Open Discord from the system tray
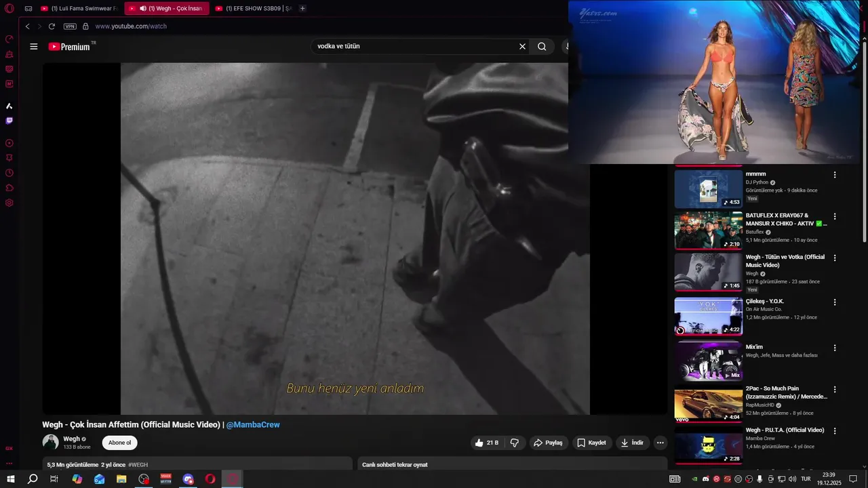The image size is (868, 488). (705, 479)
